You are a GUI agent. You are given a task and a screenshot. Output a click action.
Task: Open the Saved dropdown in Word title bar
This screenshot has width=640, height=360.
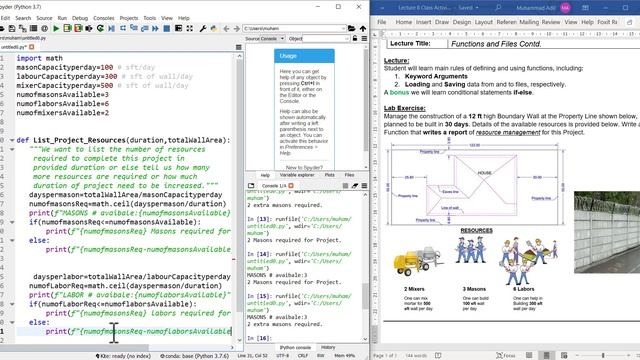469,7
